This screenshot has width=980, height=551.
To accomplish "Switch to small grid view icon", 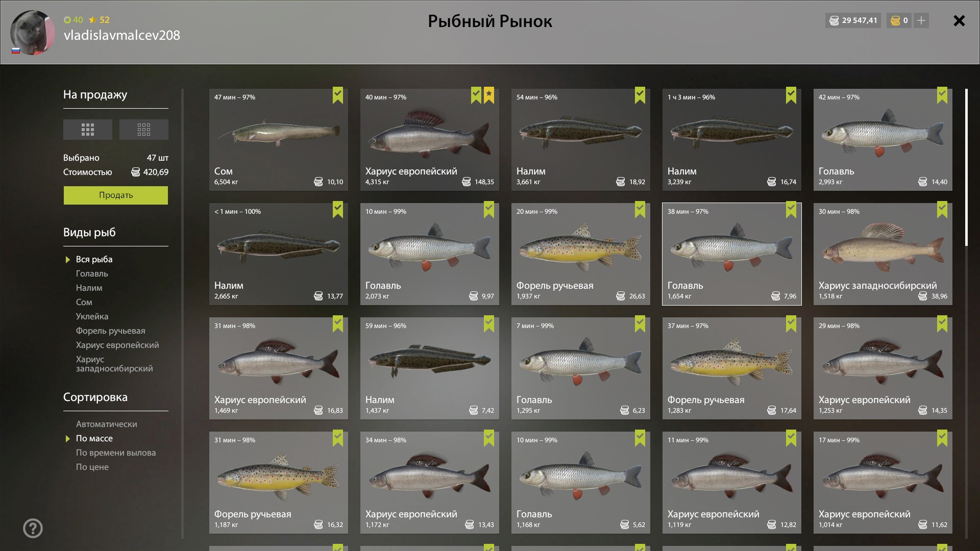I will [144, 130].
